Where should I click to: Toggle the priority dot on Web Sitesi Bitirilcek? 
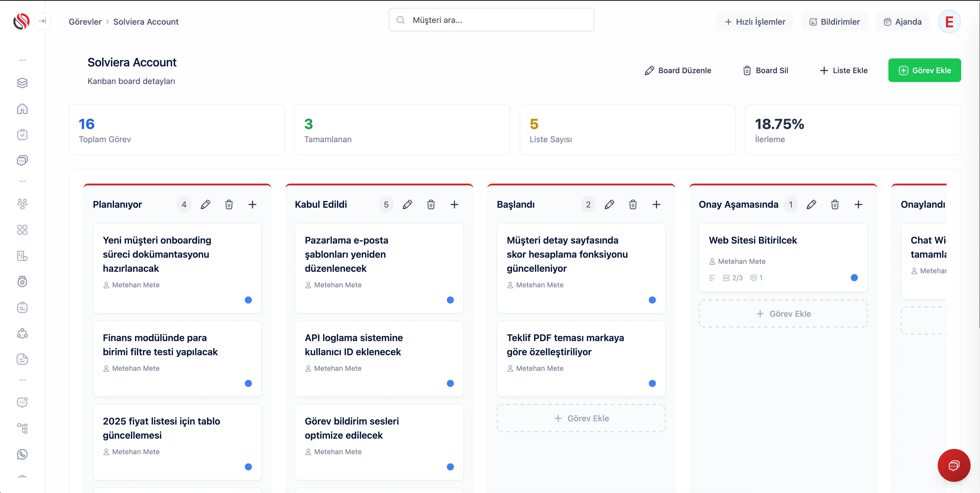coord(854,278)
